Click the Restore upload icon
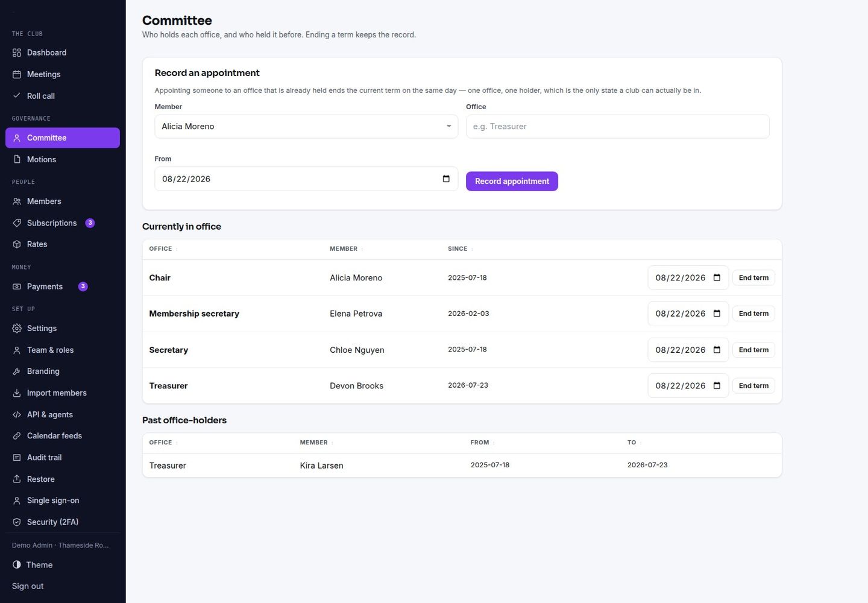Image resolution: width=868 pixels, height=603 pixels. click(17, 479)
